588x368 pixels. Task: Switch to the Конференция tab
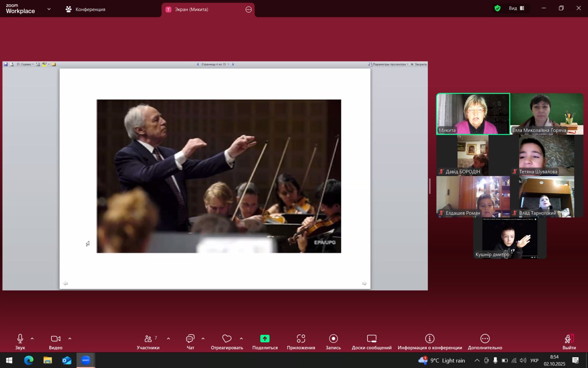86,10
